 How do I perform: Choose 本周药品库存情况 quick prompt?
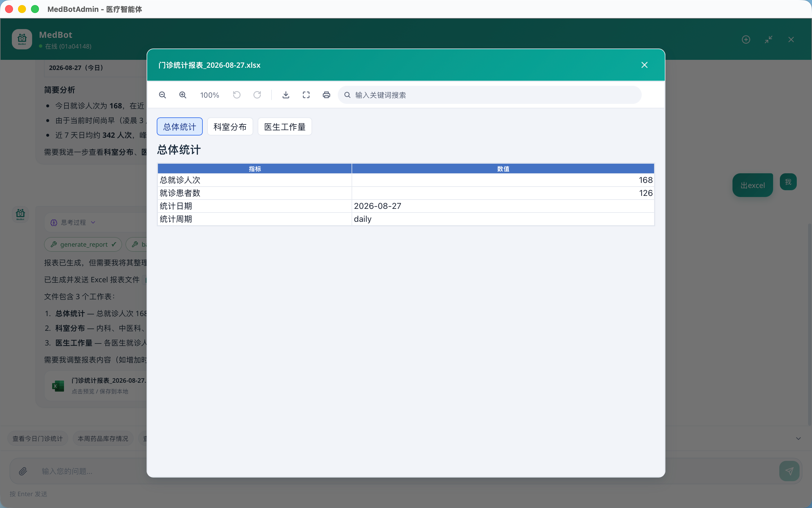(x=103, y=439)
